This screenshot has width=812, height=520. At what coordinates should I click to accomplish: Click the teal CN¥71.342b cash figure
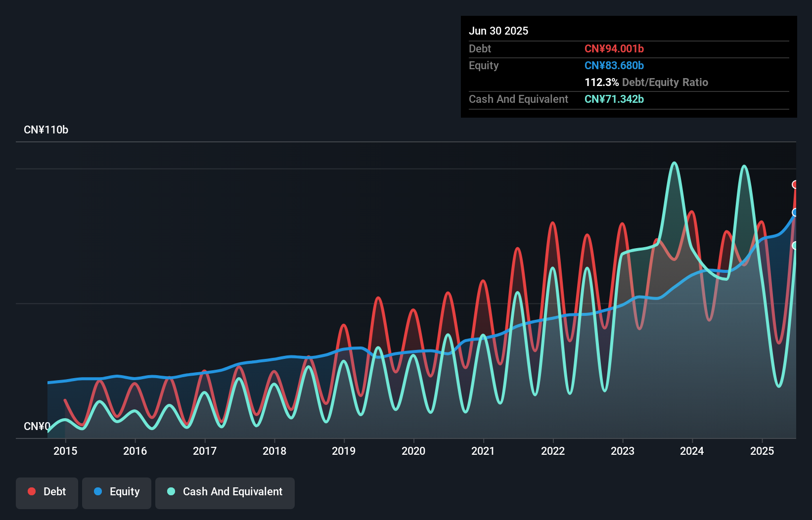coord(614,99)
